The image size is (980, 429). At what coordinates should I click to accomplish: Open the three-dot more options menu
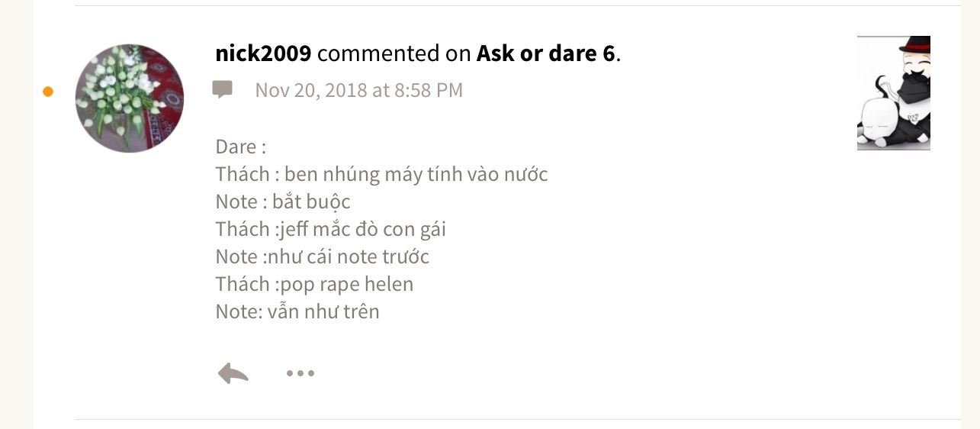300,373
